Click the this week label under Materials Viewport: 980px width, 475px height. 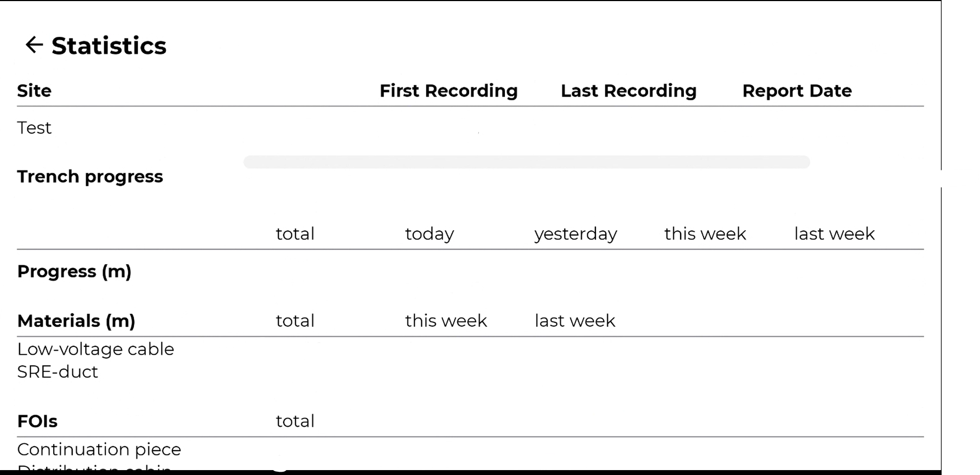[445, 320]
